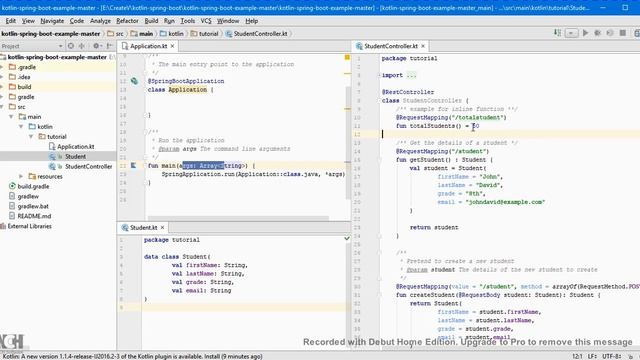Screen dimensions: 640x360
Task: Close the Application.kt editor tab
Action: tap(172, 46)
